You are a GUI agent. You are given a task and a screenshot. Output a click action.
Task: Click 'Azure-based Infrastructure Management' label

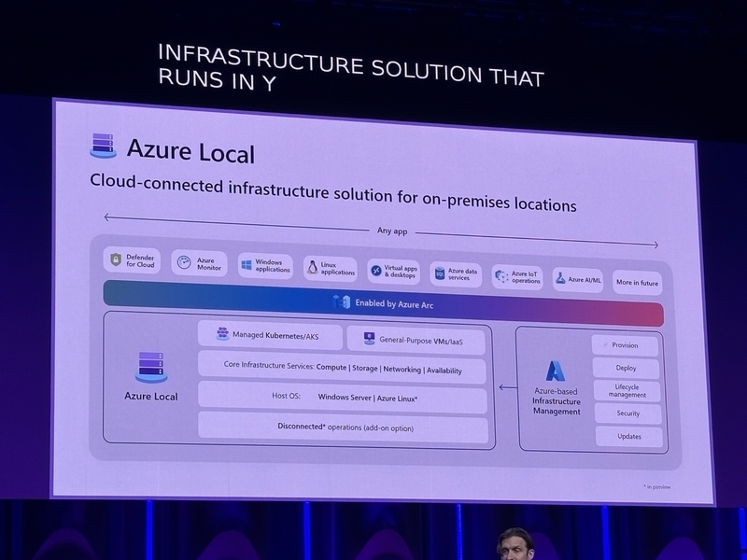[x=556, y=401]
